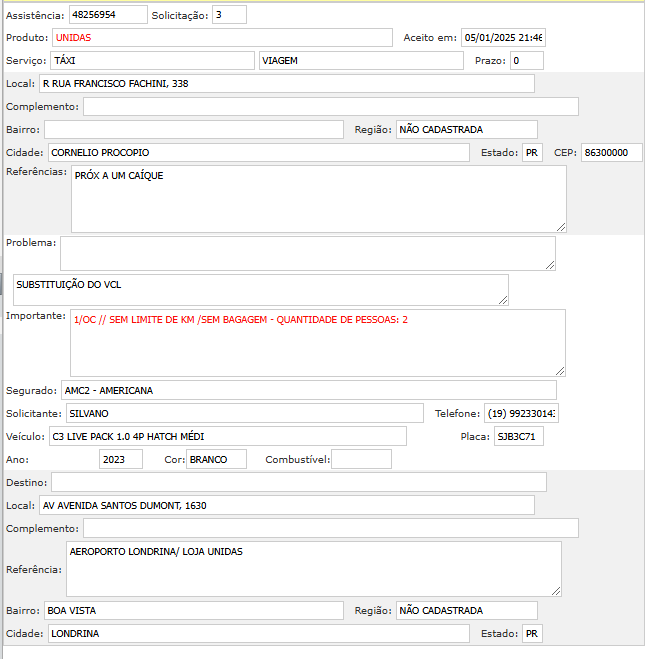Click the Aceito em date field
Image resolution: width=645 pixels, height=659 pixels.
click(503, 38)
